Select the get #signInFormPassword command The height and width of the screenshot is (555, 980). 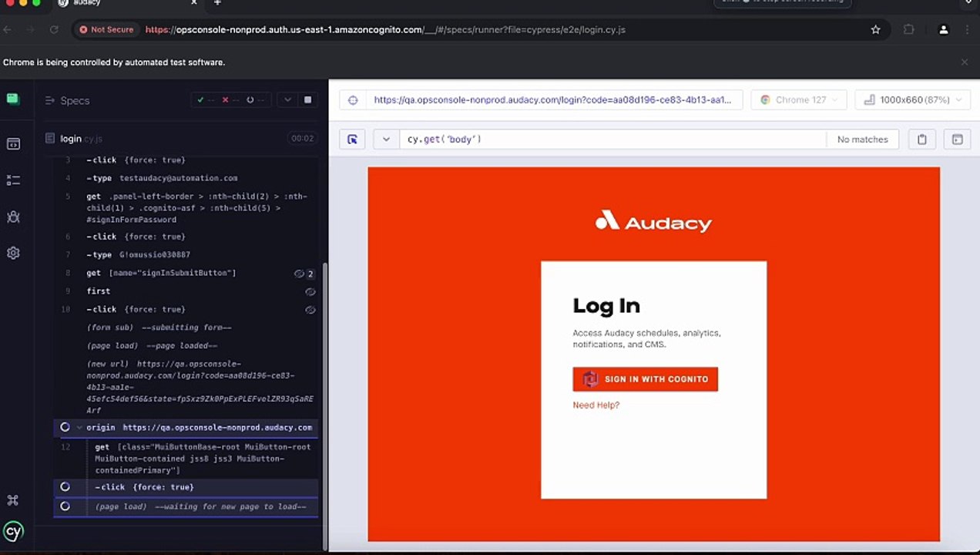click(185, 208)
